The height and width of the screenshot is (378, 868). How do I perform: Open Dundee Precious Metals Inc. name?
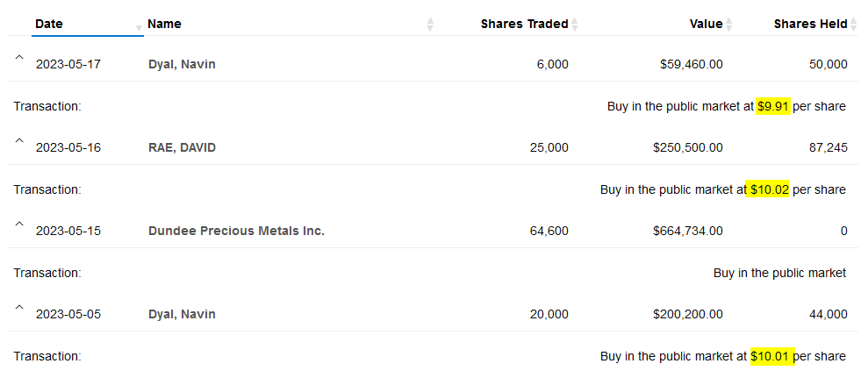(x=236, y=231)
